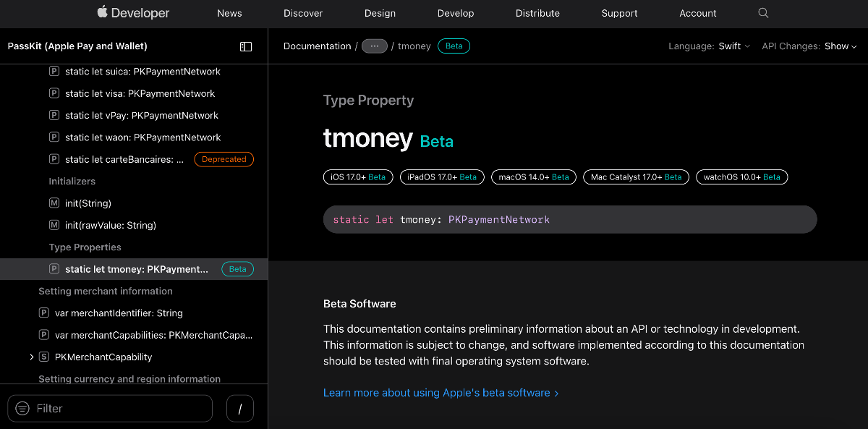Open the search magnifier icon
Screen dimensions: 868x429
(763, 13)
